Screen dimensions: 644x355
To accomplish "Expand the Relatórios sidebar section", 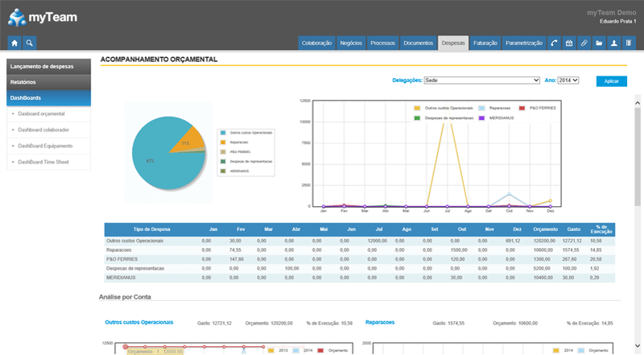I will point(50,81).
